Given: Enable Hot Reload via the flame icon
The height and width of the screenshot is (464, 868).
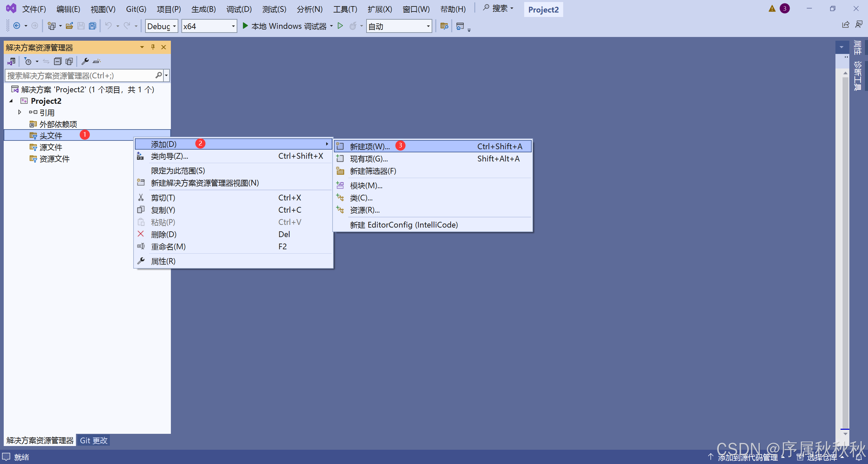Looking at the screenshot, I should coord(353,26).
